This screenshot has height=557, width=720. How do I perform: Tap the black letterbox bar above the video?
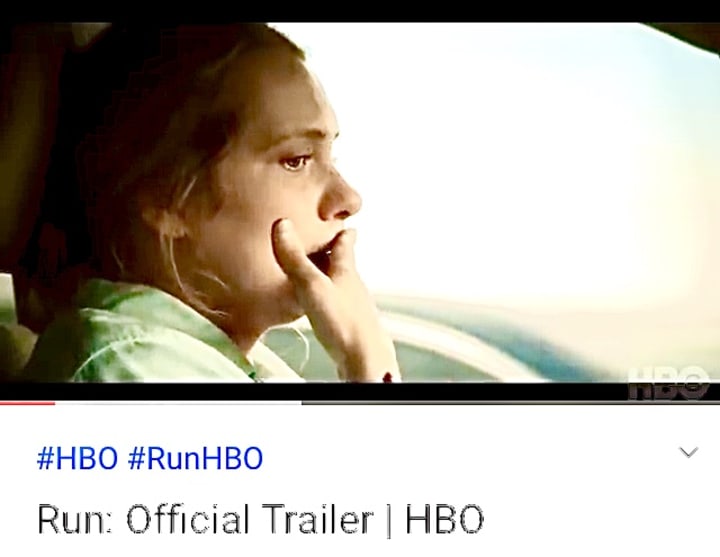pyautogui.click(x=360, y=11)
